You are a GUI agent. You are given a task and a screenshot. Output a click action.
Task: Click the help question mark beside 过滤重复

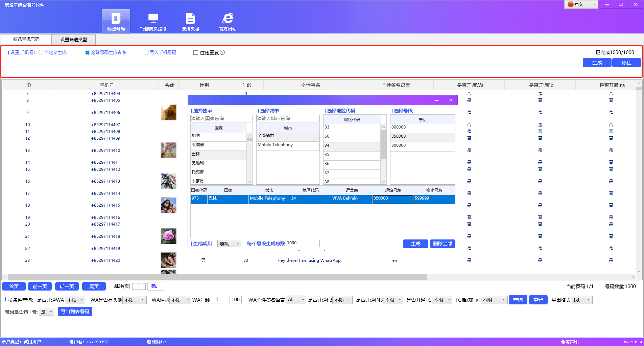click(x=223, y=52)
